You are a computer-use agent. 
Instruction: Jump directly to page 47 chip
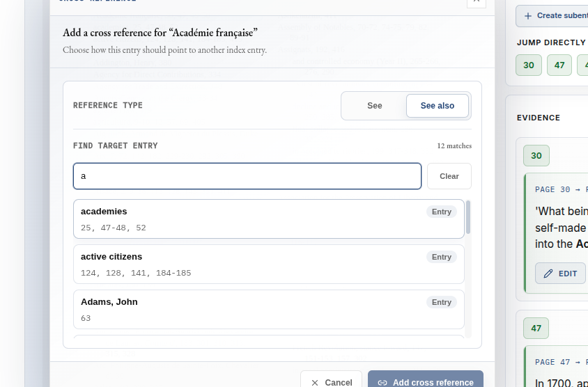tap(559, 65)
